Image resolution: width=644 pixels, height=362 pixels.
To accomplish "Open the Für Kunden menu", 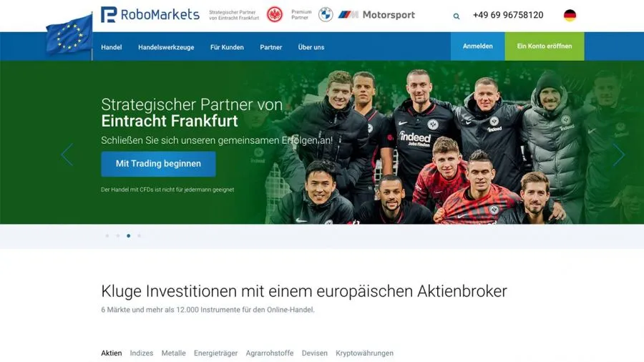I will click(227, 47).
